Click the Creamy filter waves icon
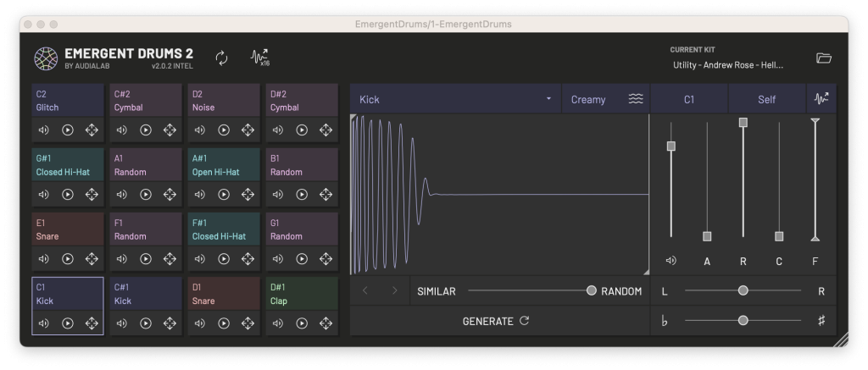 point(636,99)
